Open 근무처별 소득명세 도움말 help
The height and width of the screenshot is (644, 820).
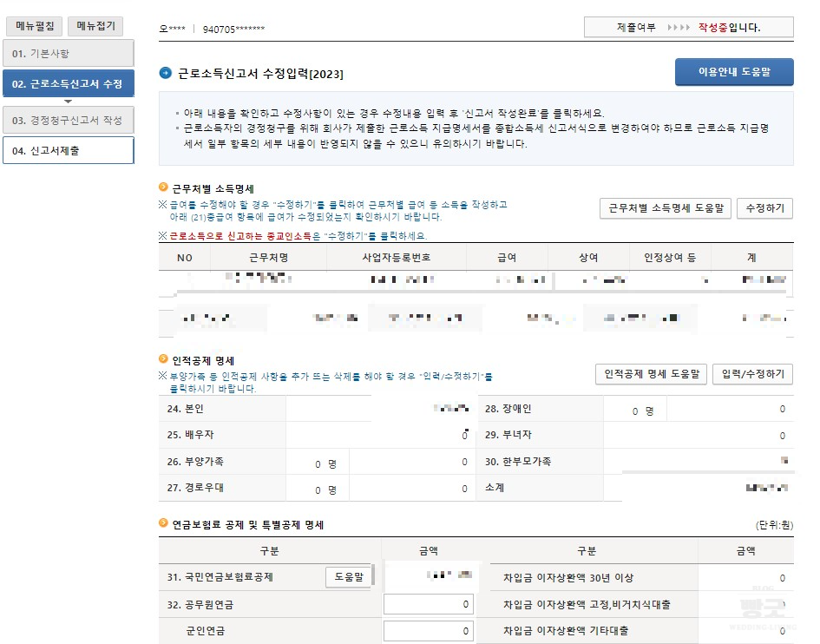[664, 209]
